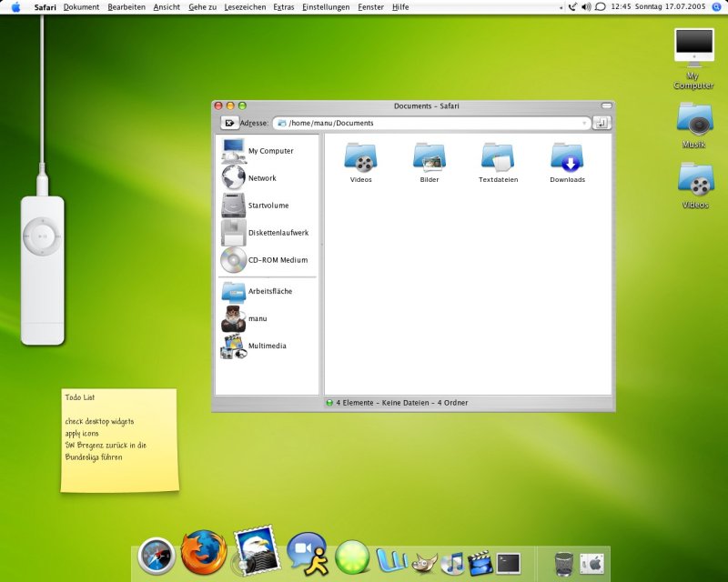Open the Safari menu
Screen dimensions: 728x582
pos(45,7)
